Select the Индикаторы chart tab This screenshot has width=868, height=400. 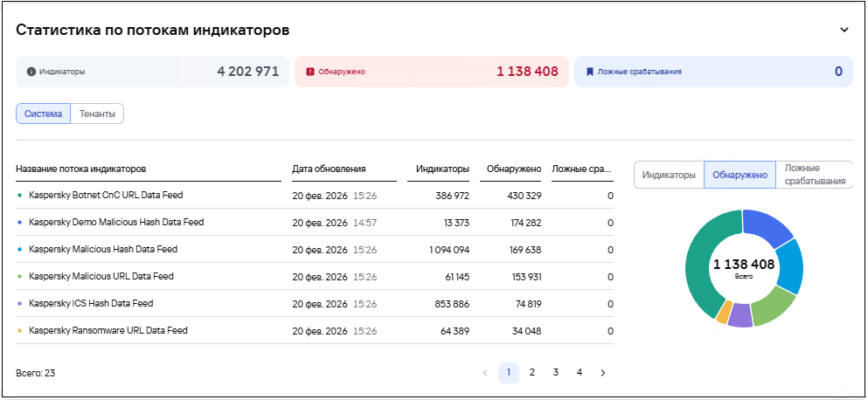669,175
